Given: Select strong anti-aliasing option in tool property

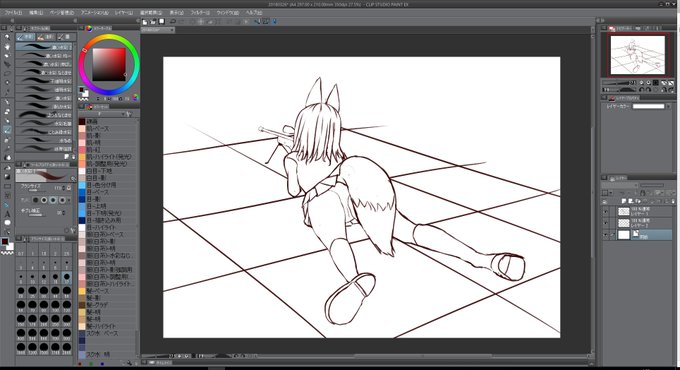Looking at the screenshot, I should click(x=62, y=200).
